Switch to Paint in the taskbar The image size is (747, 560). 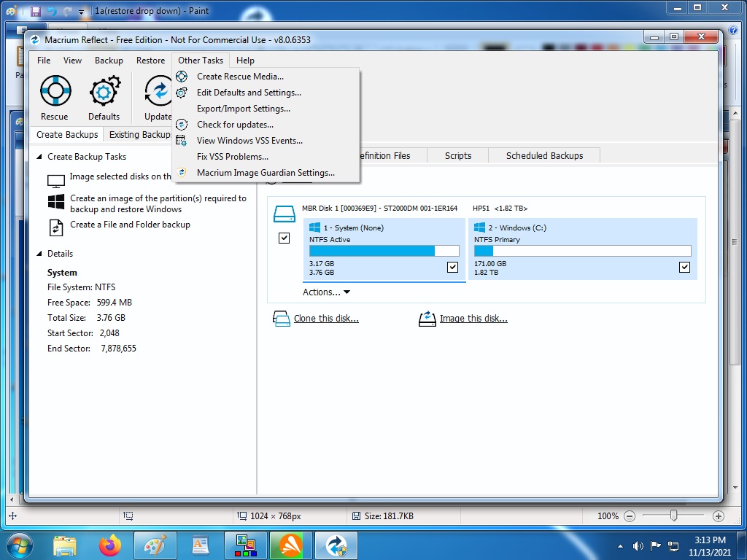click(155, 545)
